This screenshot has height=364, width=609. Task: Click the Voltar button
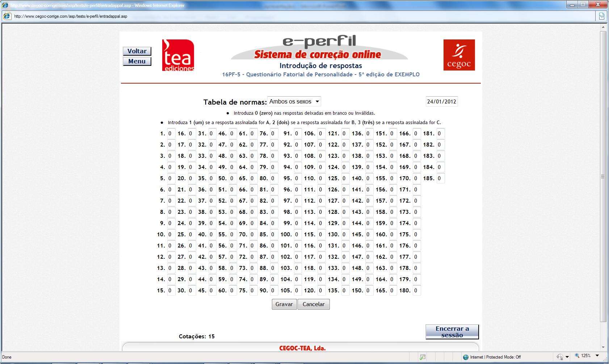(x=137, y=51)
